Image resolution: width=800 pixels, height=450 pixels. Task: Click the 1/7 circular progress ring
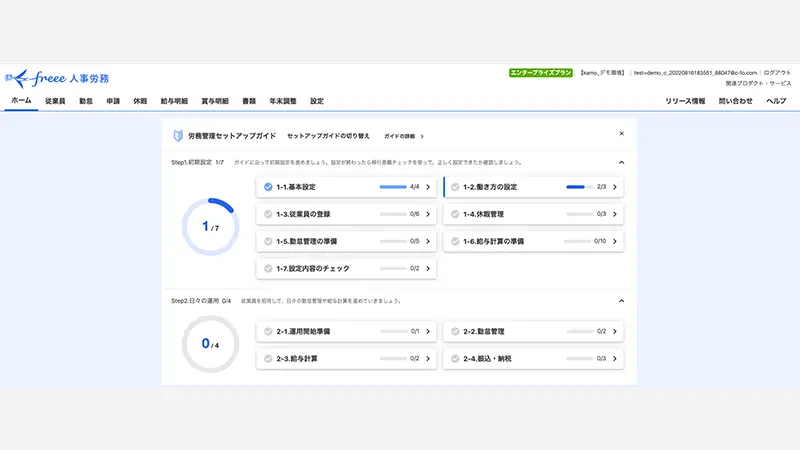coord(211,227)
